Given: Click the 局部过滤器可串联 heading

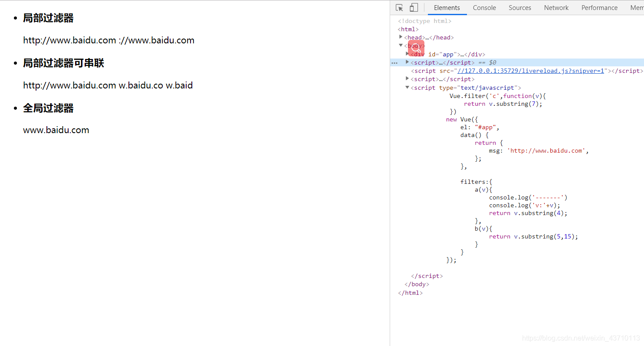Looking at the screenshot, I should [x=63, y=63].
